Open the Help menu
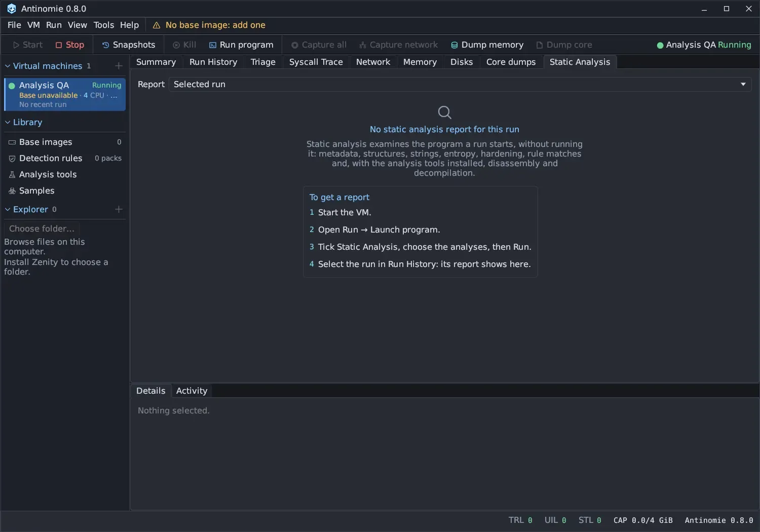This screenshot has height=532, width=760. 129,25
